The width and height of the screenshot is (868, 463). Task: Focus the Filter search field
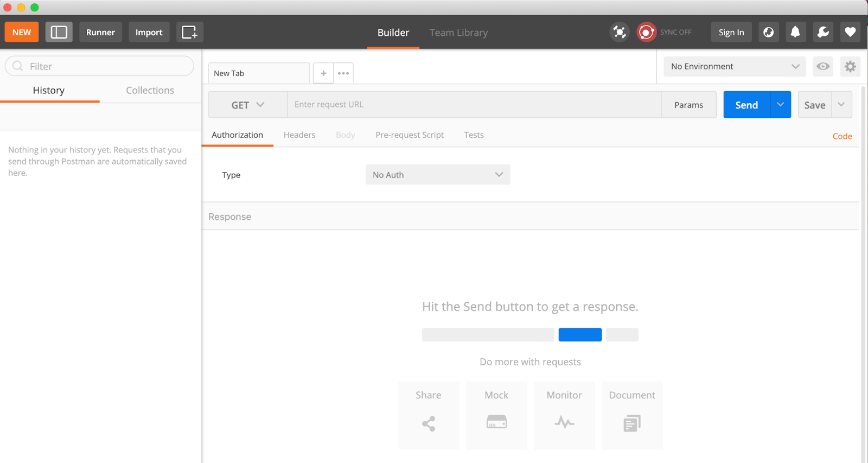pos(99,66)
